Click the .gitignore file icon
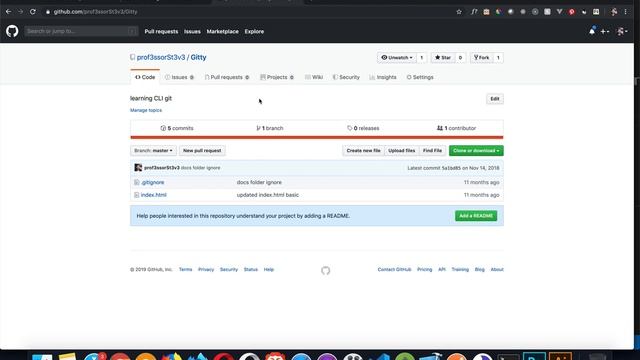Image resolution: width=640 pixels, height=360 pixels. [137, 182]
